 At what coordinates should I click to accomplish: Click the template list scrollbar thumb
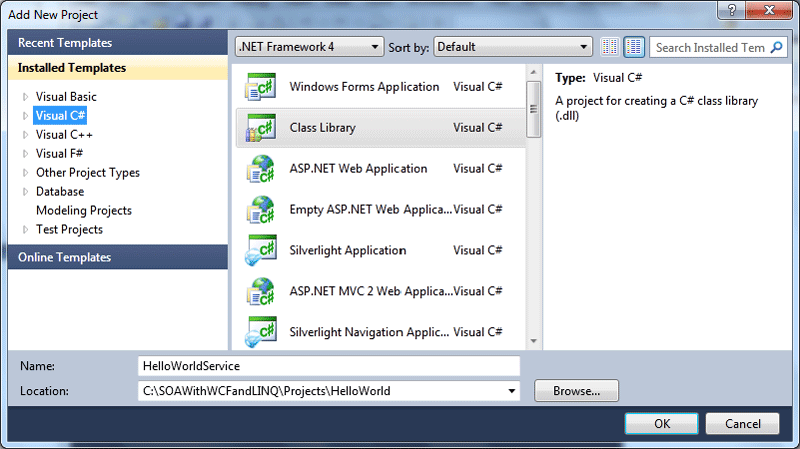click(x=533, y=109)
